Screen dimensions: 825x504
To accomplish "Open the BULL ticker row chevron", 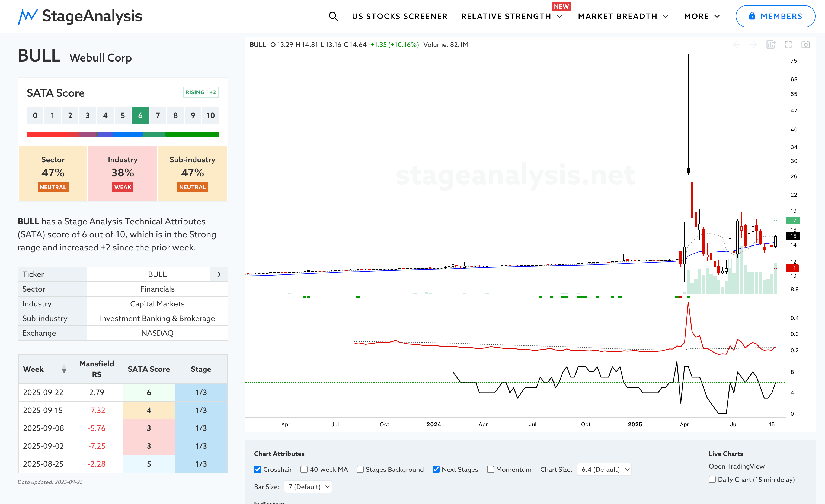I will tap(219, 274).
